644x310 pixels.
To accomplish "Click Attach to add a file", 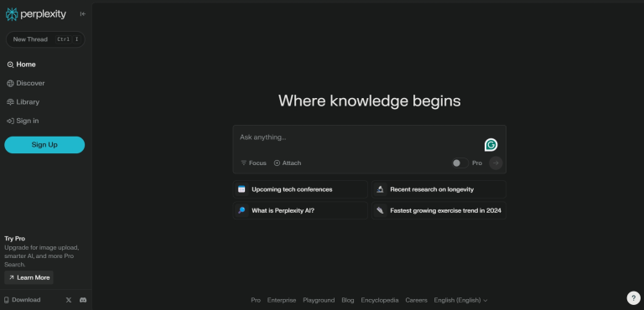I will (288, 163).
